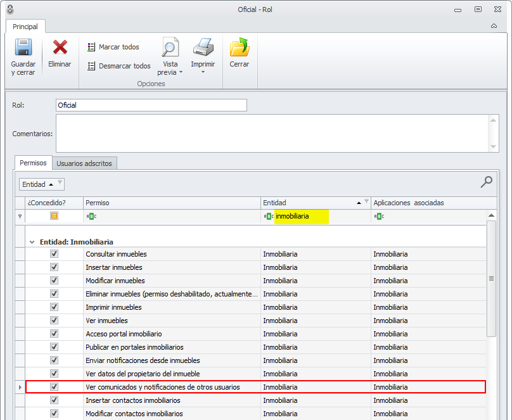Screen dimensions: 512x420
Task: Open grid search magnifier icon
Action: pos(486,182)
